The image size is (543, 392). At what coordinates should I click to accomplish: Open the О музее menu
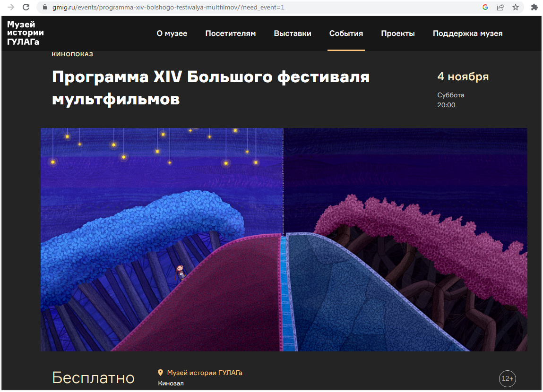click(172, 34)
